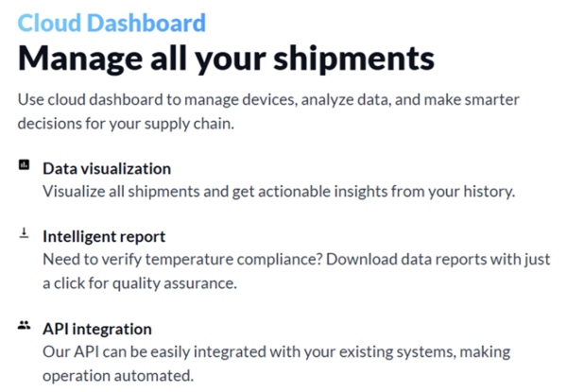The height and width of the screenshot is (392, 567).
Task: Click the "Our API can be easily integrated" line
Action: [161, 351]
